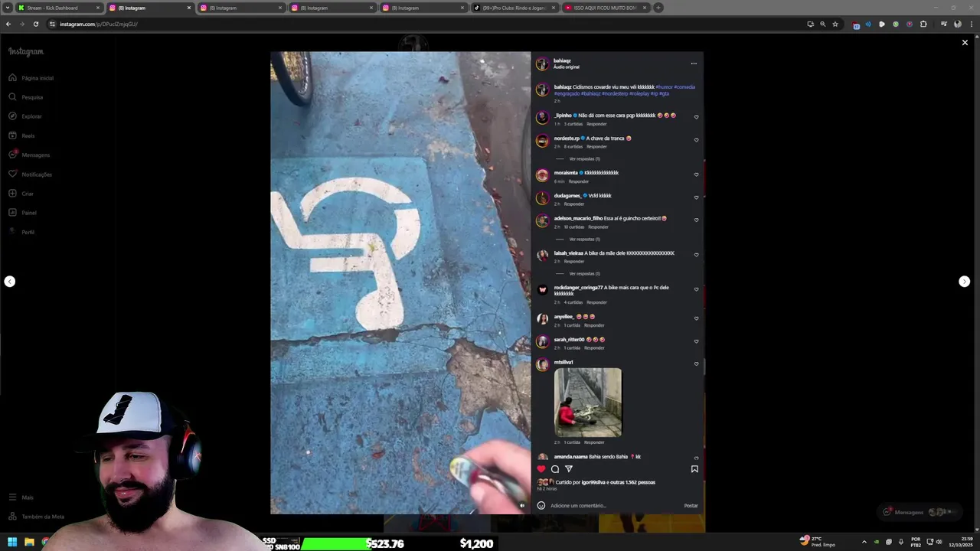Open bahiaqz profile from post header
The image size is (980, 551).
click(562, 60)
